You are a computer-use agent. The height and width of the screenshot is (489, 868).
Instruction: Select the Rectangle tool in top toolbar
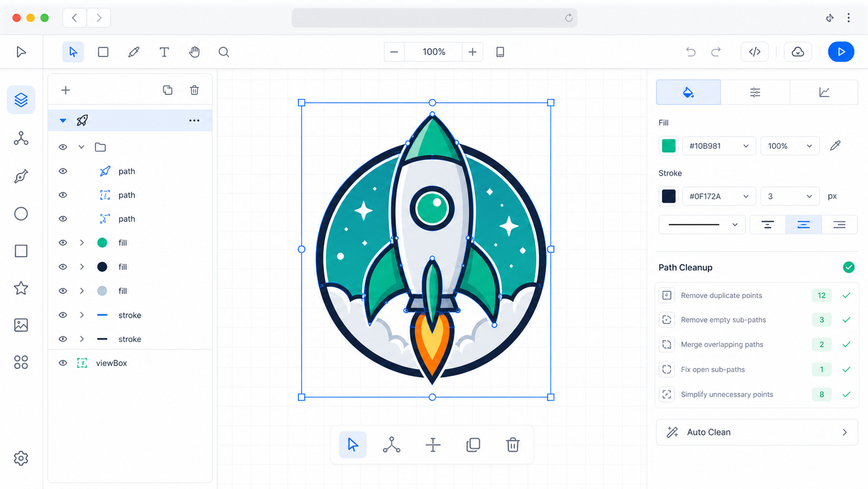coord(103,52)
